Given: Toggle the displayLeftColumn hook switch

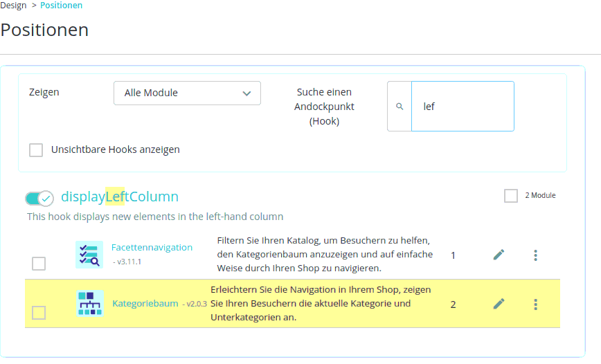Looking at the screenshot, I should point(39,198).
